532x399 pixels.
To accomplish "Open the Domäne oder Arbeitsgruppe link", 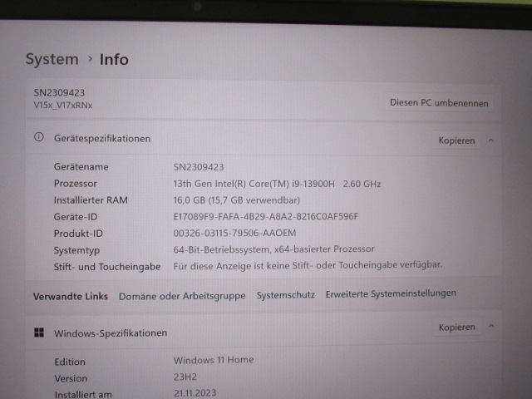I will click(182, 296).
